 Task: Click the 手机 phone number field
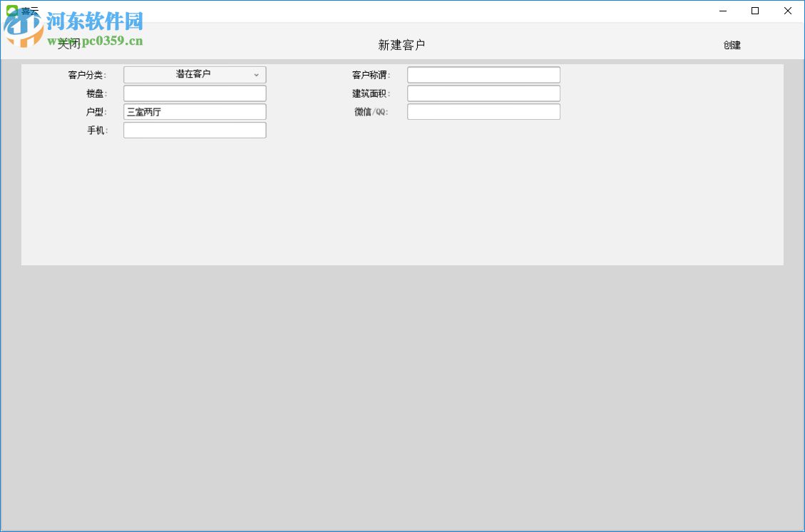tap(194, 130)
